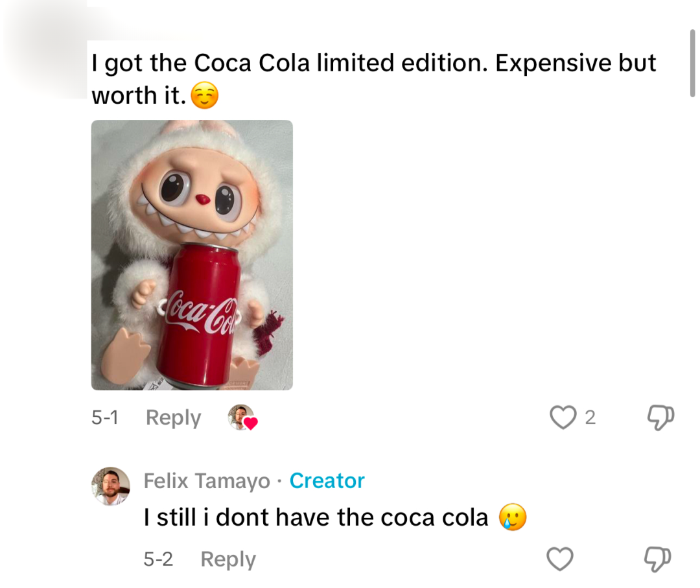700x588 pixels.
Task: Click the liked-by-creator avatar with red heart
Action: [242, 417]
